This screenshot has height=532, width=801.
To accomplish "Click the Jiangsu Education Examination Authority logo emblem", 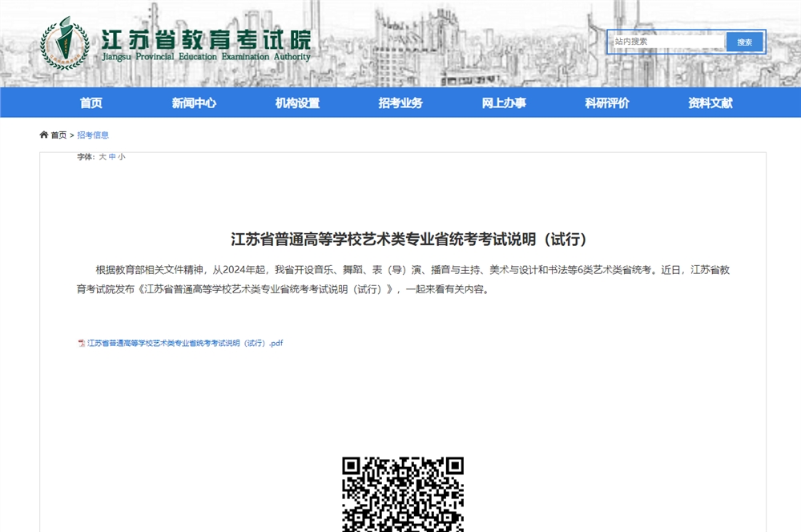I will (x=65, y=43).
